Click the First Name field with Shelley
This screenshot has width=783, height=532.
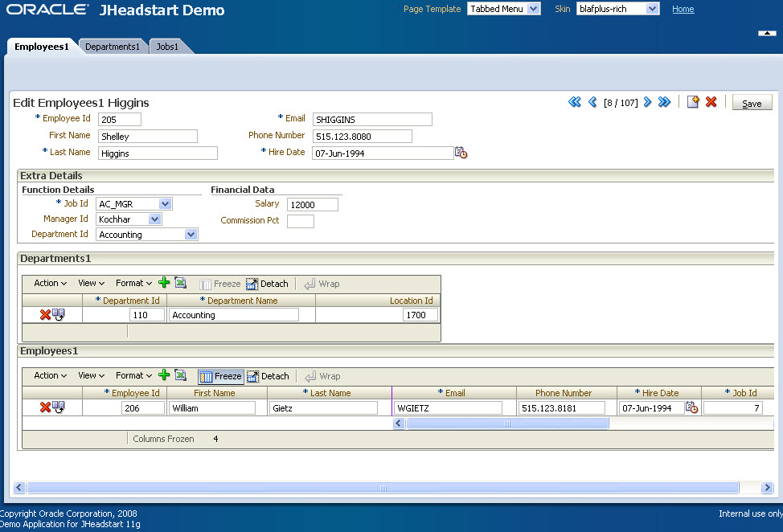click(148, 137)
